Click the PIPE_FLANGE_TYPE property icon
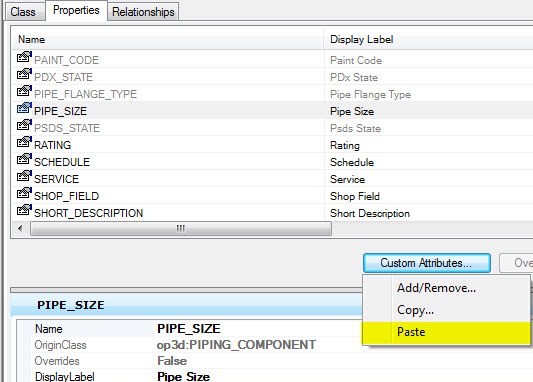The image size is (533, 382). [x=24, y=91]
